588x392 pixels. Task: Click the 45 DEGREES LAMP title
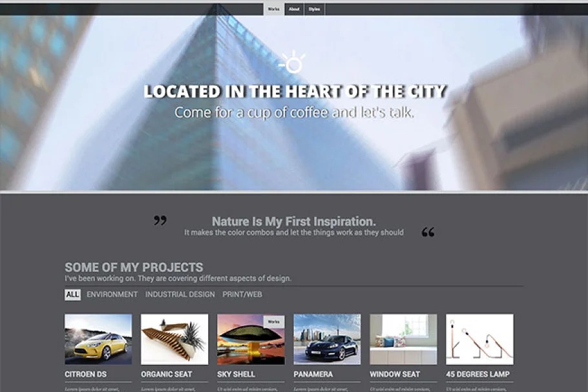[x=478, y=374]
